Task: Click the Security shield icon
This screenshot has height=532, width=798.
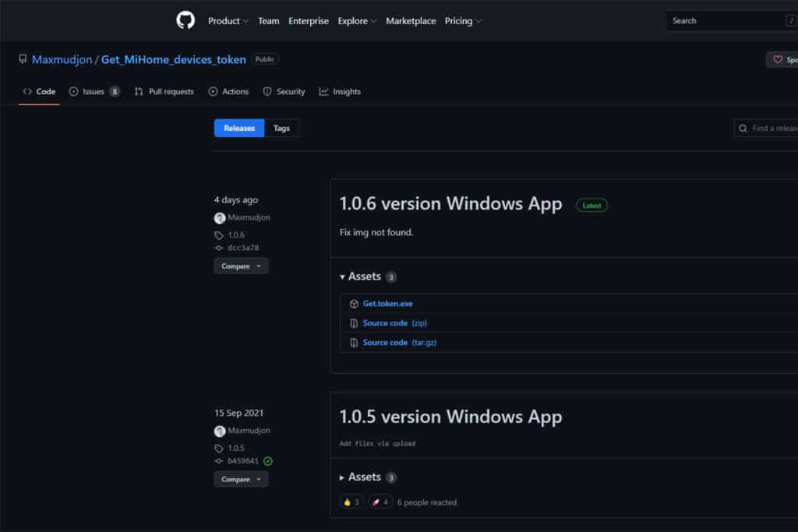Action: [x=267, y=92]
